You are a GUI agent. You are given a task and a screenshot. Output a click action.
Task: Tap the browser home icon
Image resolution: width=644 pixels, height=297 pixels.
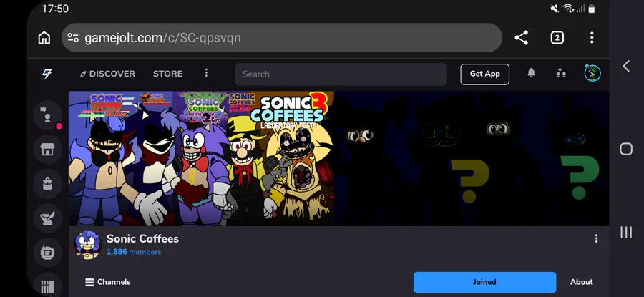pyautogui.click(x=44, y=38)
